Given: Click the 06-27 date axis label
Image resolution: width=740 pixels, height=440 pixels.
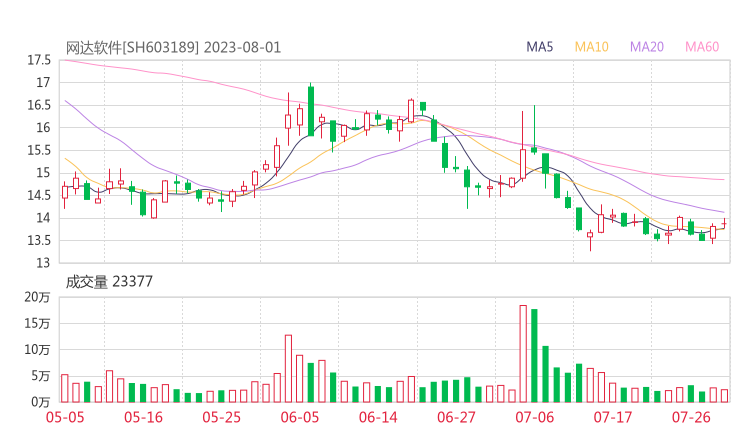Looking at the screenshot, I should pyautogui.click(x=456, y=417).
